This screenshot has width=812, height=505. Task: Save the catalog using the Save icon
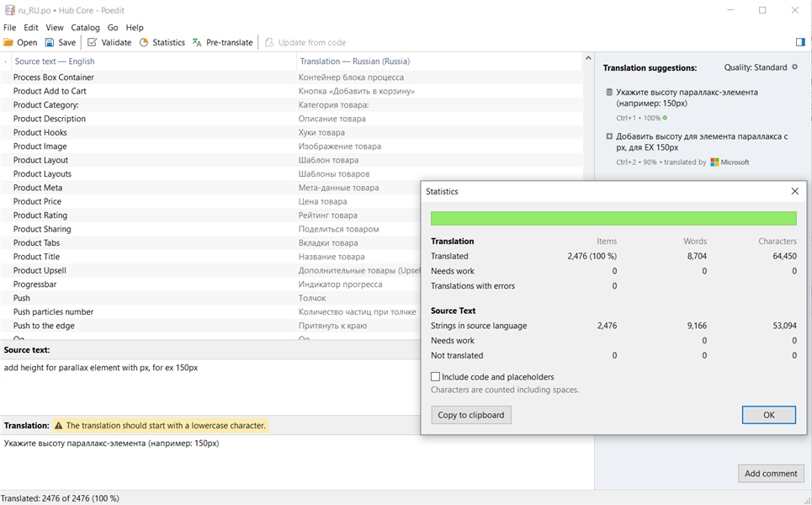[x=60, y=42]
